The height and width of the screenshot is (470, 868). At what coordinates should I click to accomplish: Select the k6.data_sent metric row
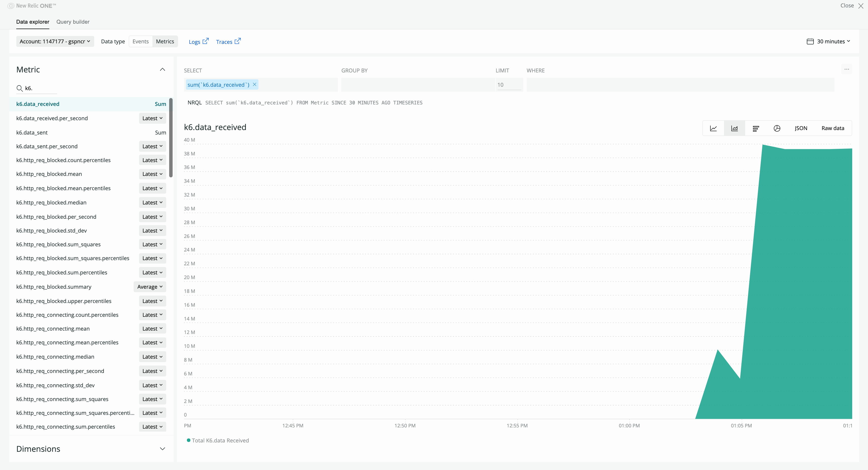coord(32,132)
